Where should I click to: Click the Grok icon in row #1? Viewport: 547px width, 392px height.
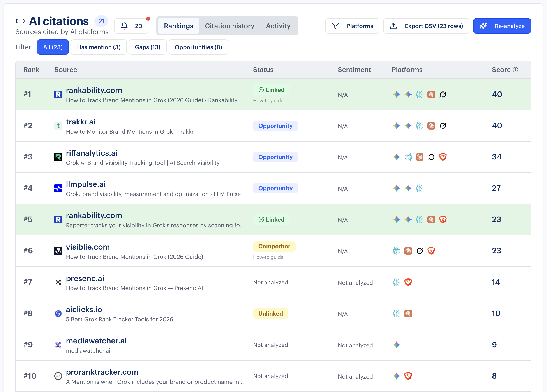(443, 94)
